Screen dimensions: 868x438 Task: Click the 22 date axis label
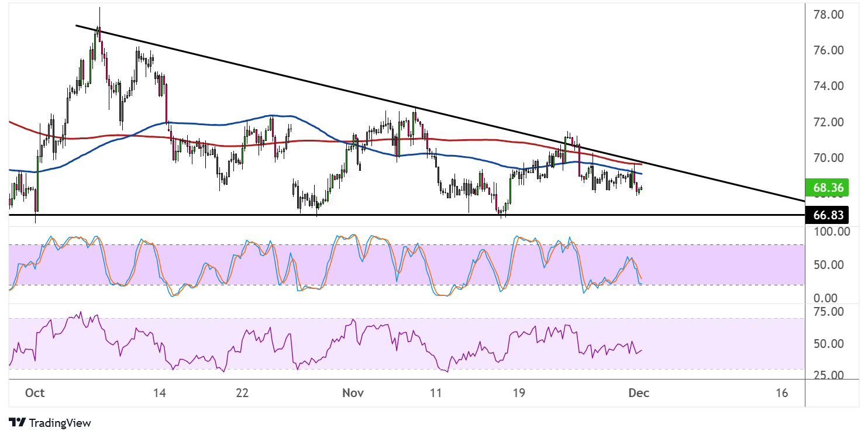242,393
